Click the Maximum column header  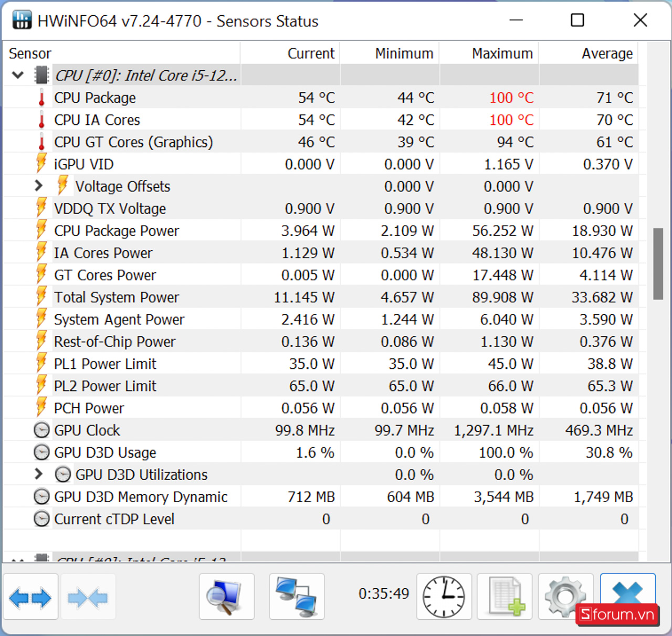point(502,54)
